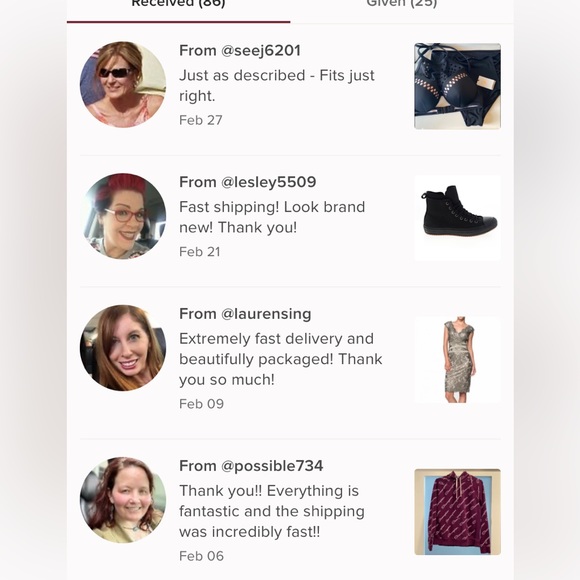Image resolution: width=580 pixels, height=580 pixels.
Task: View the black bikini listing thumbnail
Action: pos(458,86)
